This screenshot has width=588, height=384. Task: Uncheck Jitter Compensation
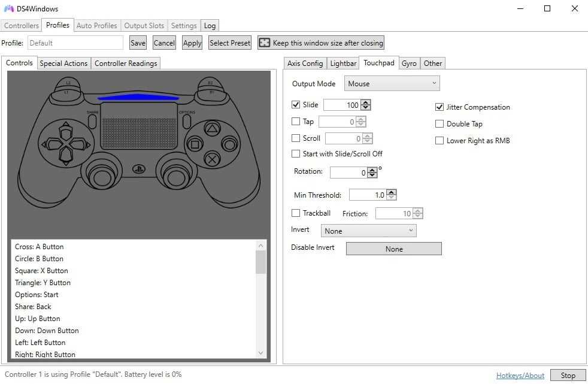[439, 107]
